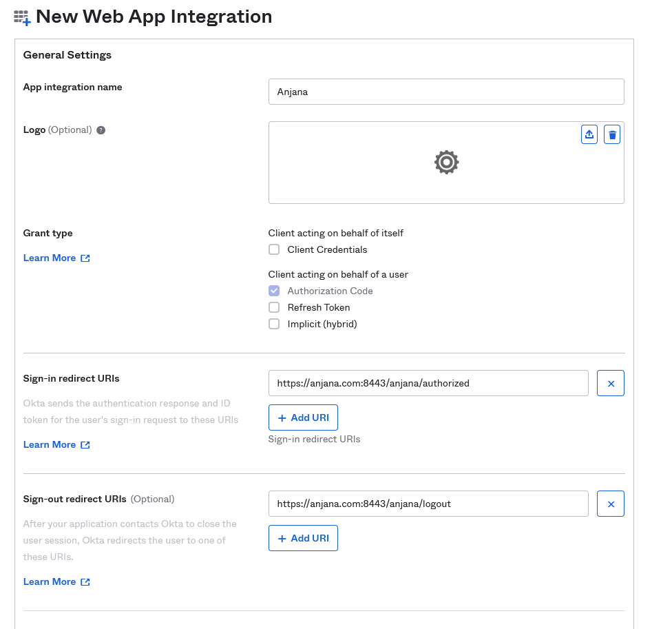
Task: Click the upload logo icon
Action: (589, 134)
